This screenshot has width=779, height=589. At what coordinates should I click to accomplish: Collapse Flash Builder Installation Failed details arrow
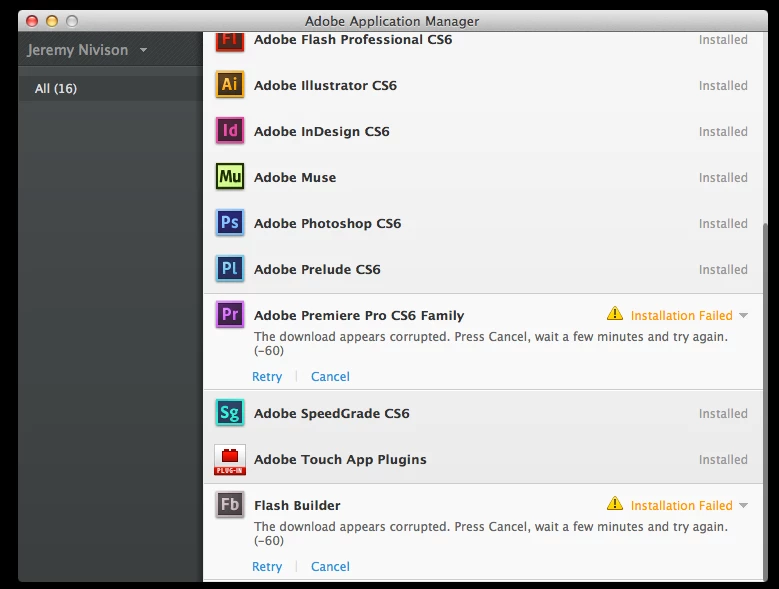(743, 506)
